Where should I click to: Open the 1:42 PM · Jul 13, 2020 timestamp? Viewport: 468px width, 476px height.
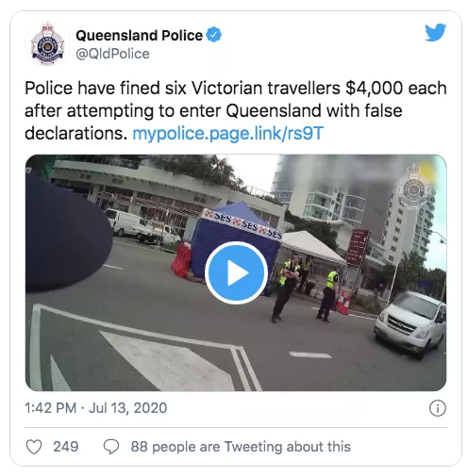(x=95, y=408)
